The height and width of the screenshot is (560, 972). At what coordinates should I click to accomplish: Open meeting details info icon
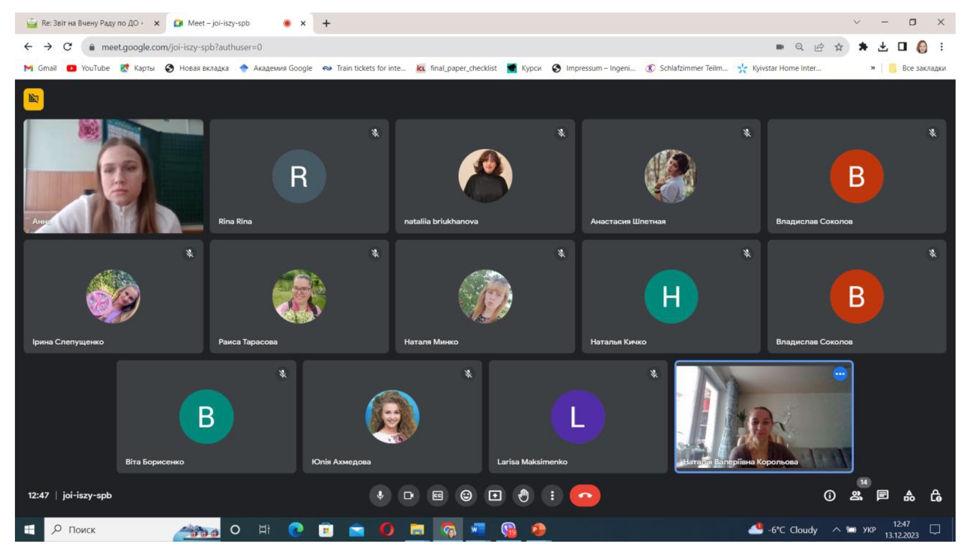point(830,495)
